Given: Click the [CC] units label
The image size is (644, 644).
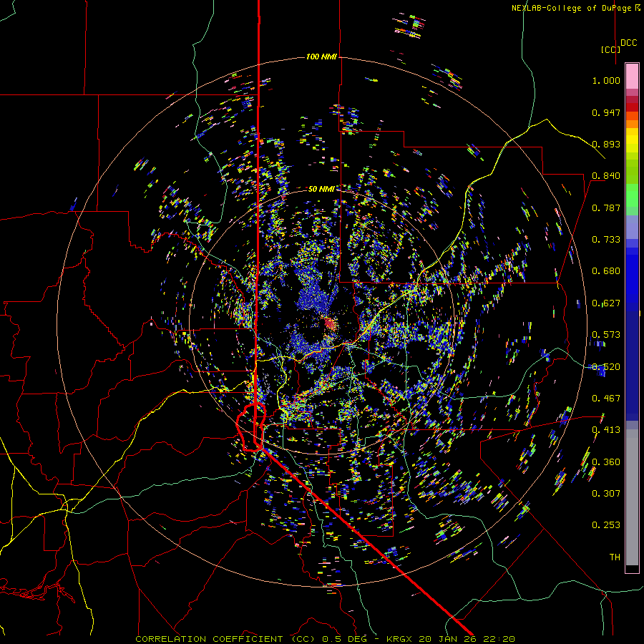Looking at the screenshot, I should click(611, 49).
